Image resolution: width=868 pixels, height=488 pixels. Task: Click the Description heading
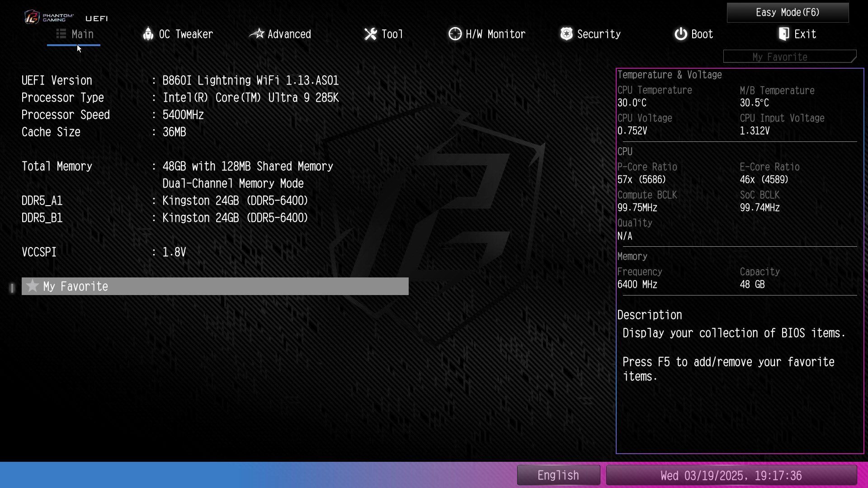650,315
